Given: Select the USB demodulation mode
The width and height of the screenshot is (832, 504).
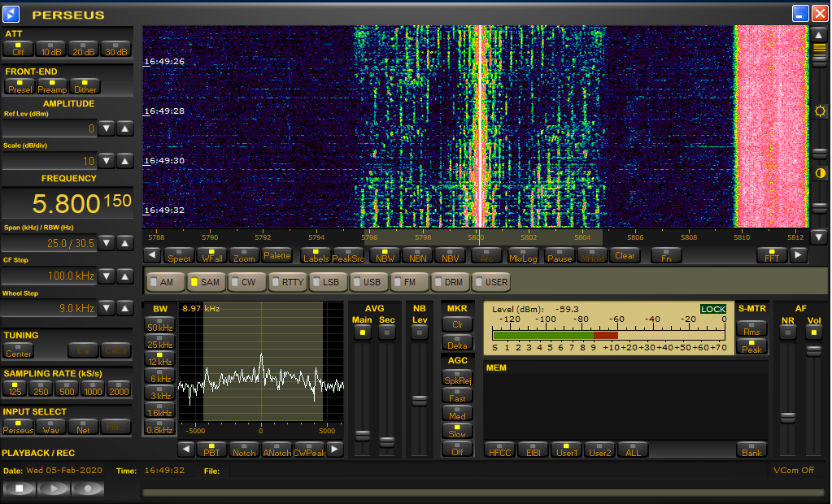Looking at the screenshot, I should click(x=368, y=282).
